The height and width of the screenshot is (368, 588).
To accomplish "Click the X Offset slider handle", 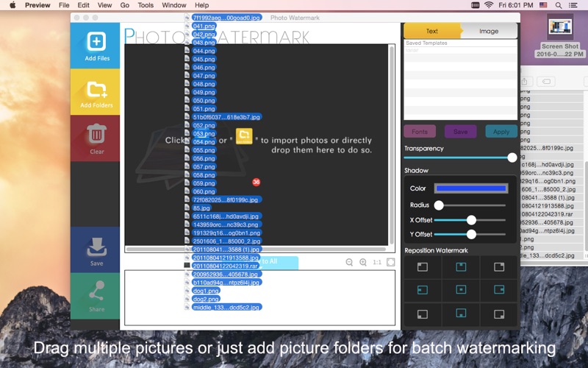I will point(471,220).
